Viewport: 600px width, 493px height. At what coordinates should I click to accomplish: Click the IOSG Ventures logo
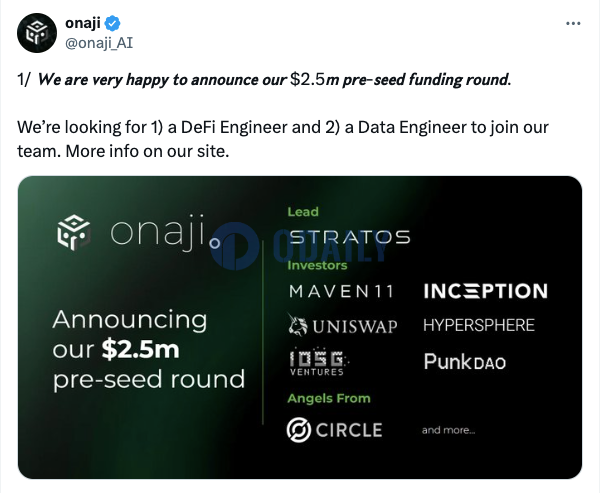click(x=318, y=362)
